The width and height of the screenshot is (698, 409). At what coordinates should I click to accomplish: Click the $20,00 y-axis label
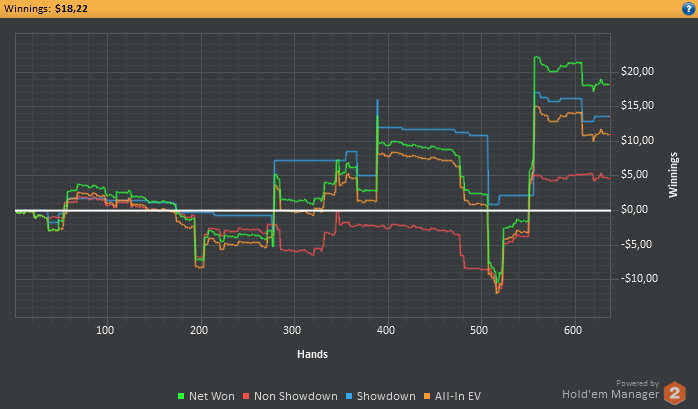pyautogui.click(x=637, y=71)
